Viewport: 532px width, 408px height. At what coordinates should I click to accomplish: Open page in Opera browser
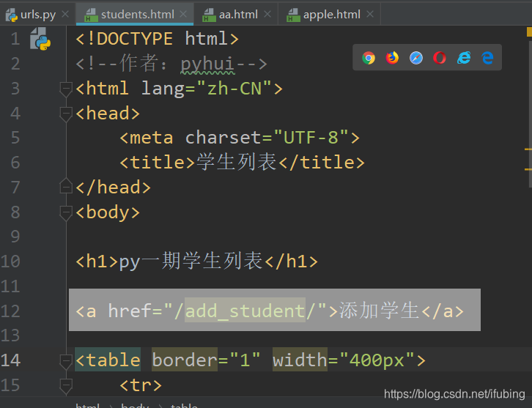pos(440,58)
